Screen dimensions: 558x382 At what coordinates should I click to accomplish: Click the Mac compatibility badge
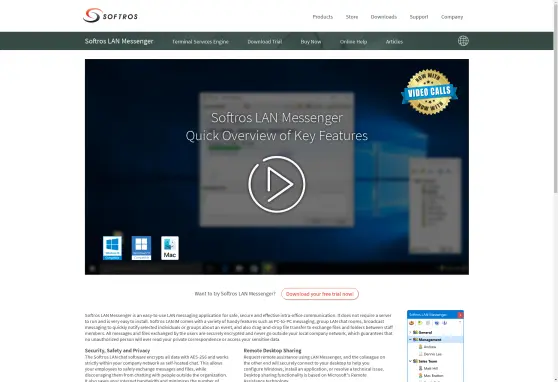pos(170,248)
